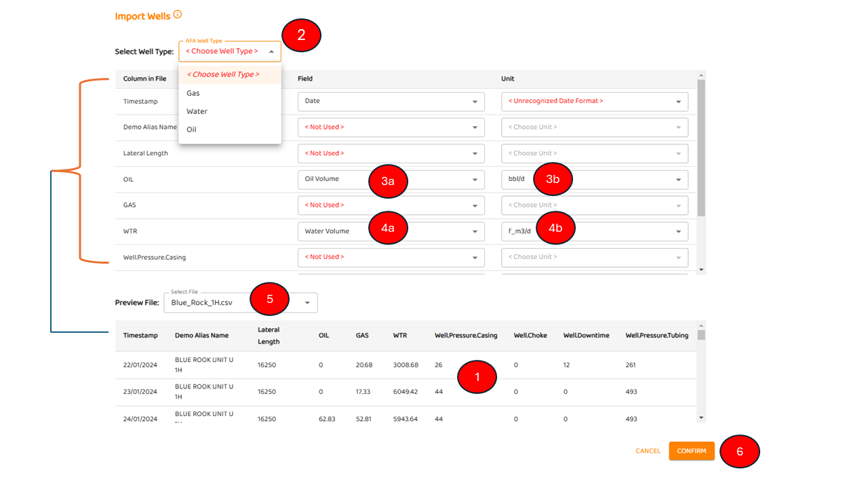Open the f_m3/d unit dropdown for WTR
Screen dimensions: 868x488
(x=678, y=232)
